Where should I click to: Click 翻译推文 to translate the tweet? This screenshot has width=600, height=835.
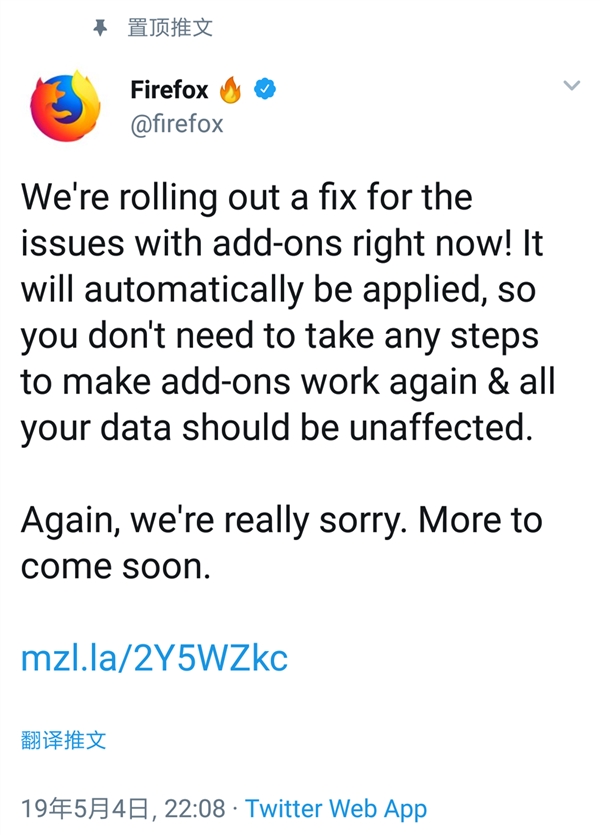tap(63, 741)
